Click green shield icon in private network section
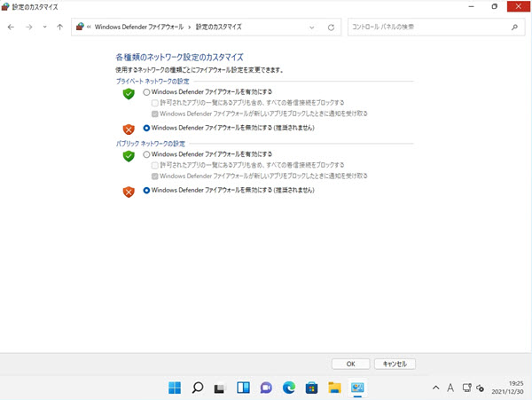Image resolution: width=532 pixels, height=400 pixels. 129,94
